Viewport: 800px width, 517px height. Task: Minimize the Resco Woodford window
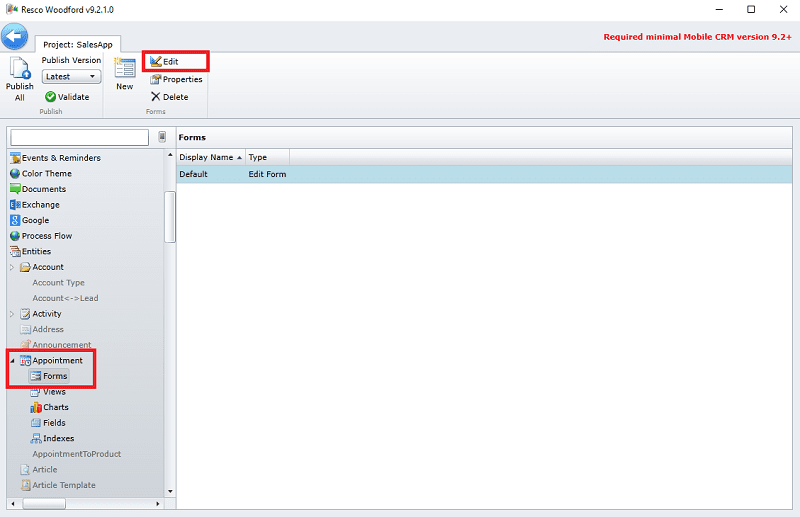719,9
